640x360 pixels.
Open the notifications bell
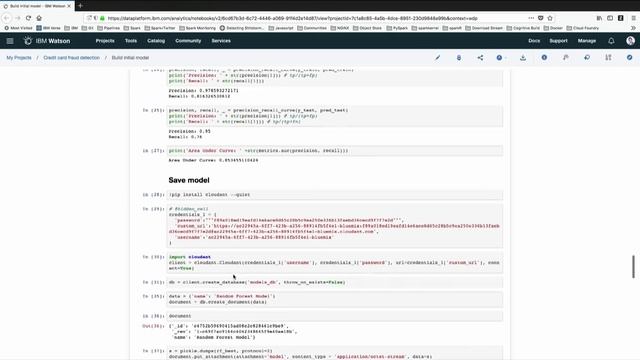tap(611, 41)
